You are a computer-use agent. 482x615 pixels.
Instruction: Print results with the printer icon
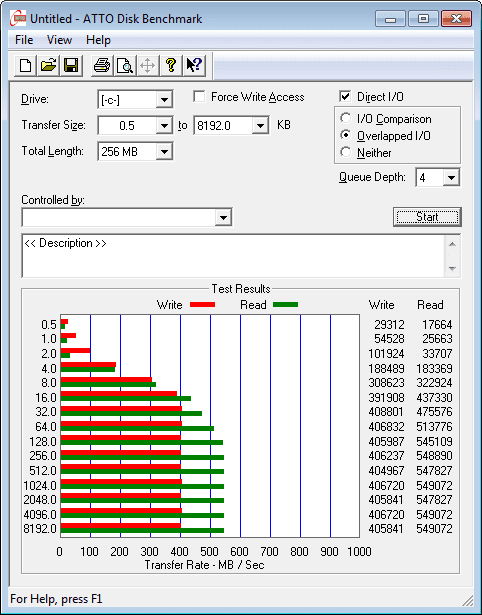click(102, 66)
